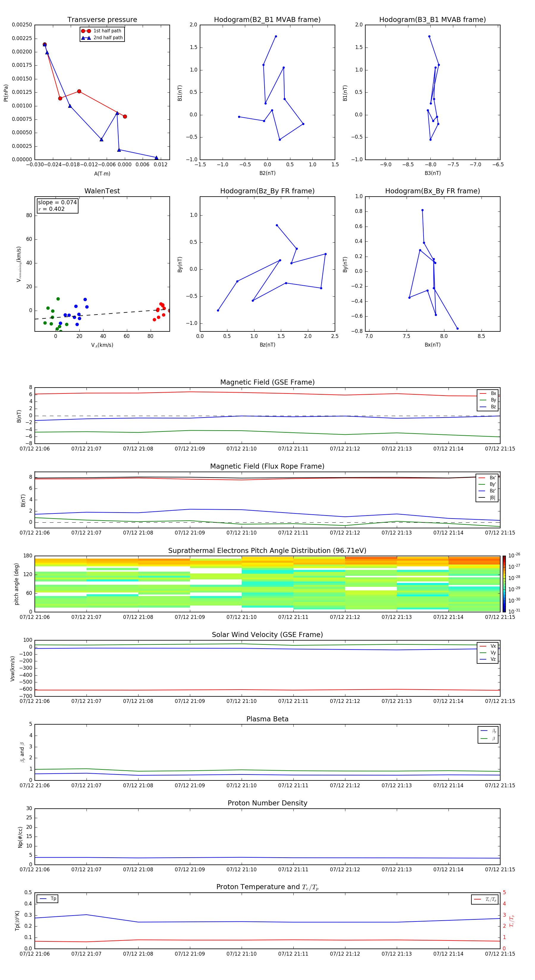Viewport: 535px width, 980px height.
Task: Click the "Magnetic Field (Flux Rope Frame)" title
Action: tap(267, 467)
